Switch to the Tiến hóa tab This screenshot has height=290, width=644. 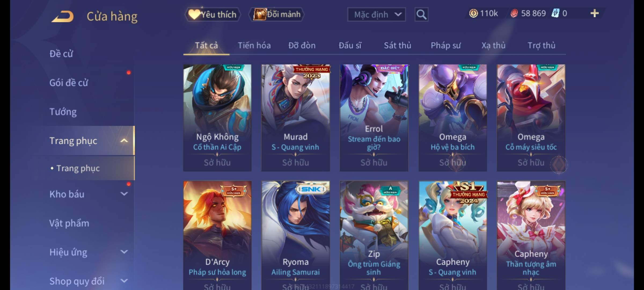point(254,45)
